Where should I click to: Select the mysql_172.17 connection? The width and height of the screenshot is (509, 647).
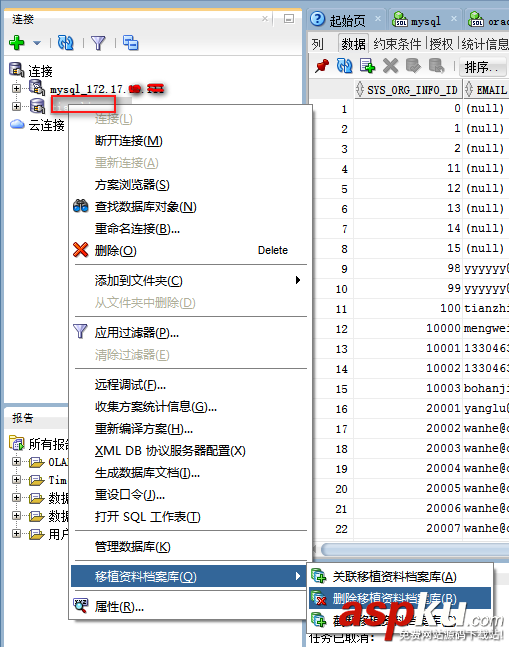click(107, 89)
